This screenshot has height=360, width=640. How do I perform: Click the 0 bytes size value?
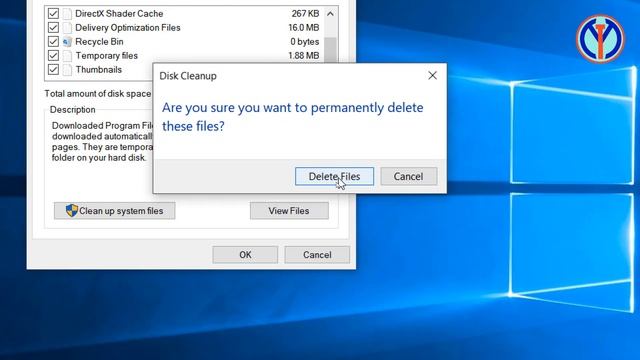point(305,42)
